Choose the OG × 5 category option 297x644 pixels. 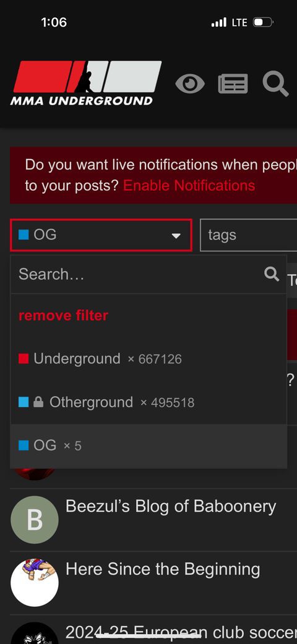(x=148, y=445)
